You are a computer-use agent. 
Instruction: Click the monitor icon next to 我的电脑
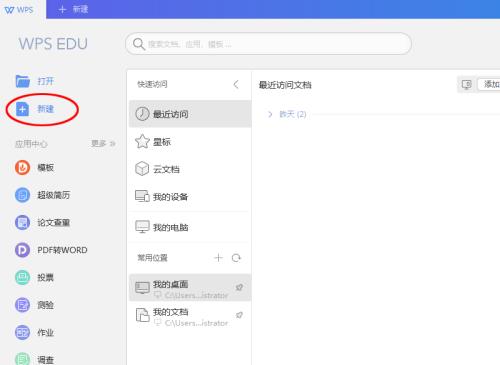(142, 227)
